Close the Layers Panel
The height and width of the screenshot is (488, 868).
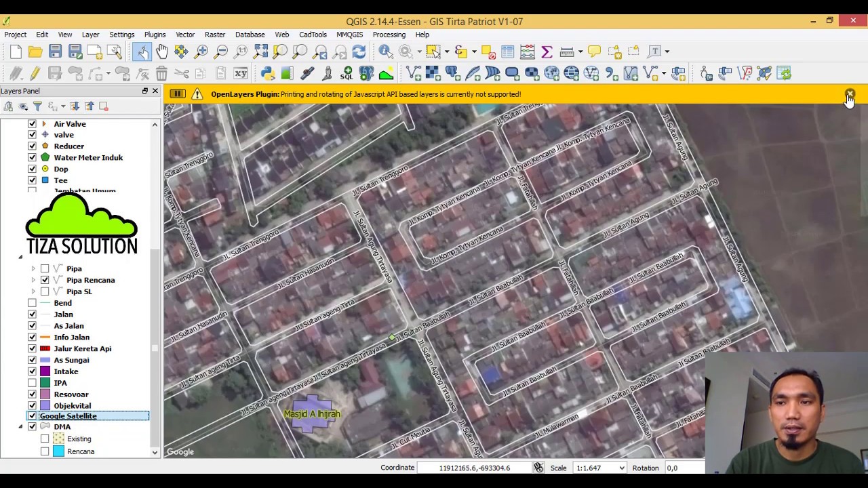point(155,91)
